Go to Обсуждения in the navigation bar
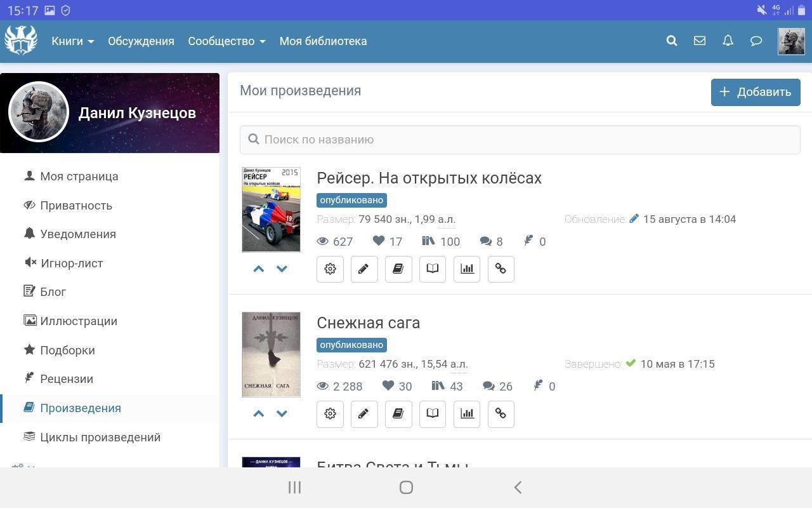Image resolution: width=812 pixels, height=508 pixels. tap(141, 41)
